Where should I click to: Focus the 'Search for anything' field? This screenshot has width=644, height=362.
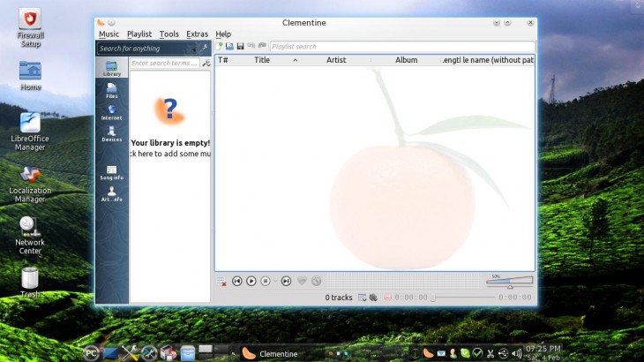pyautogui.click(x=147, y=49)
